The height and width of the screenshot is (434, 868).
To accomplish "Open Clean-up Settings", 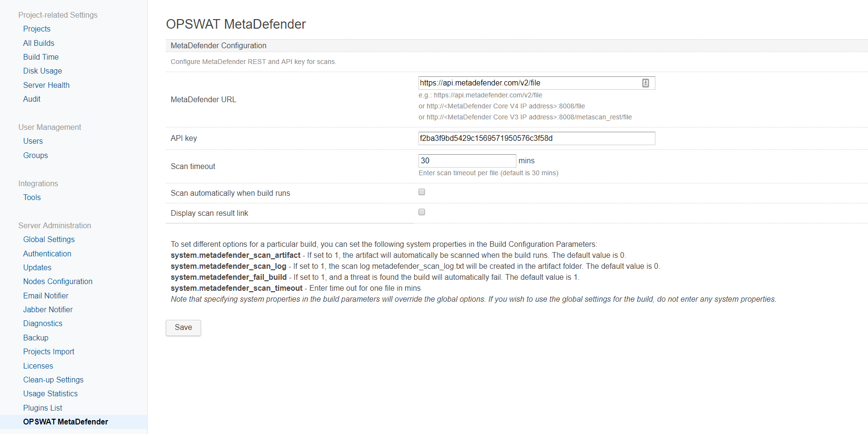I will point(53,380).
